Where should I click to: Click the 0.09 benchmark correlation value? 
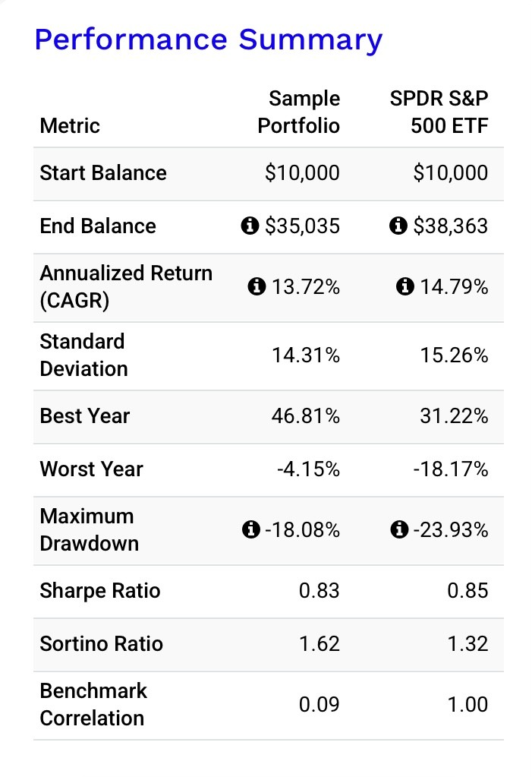(x=319, y=705)
